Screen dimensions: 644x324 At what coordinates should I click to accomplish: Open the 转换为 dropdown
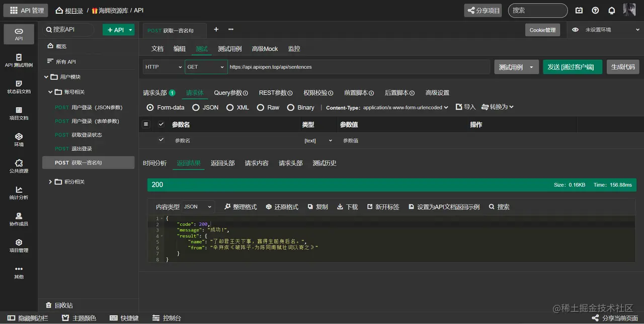pos(498,107)
